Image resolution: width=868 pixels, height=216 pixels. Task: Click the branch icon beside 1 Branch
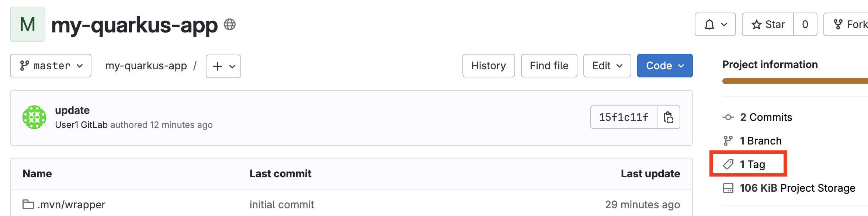[728, 141]
